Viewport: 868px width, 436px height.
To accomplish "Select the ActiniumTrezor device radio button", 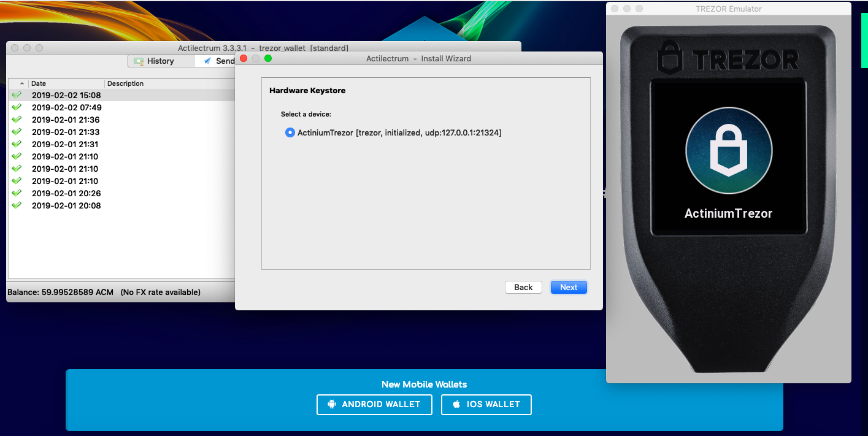I will point(290,132).
